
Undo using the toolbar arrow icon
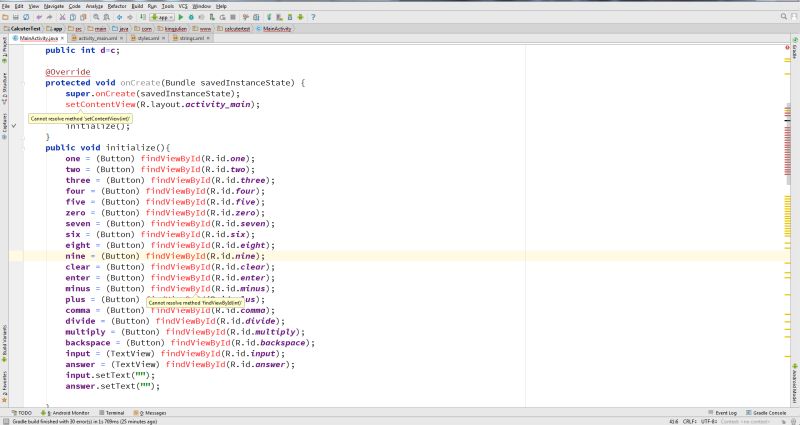(x=39, y=17)
